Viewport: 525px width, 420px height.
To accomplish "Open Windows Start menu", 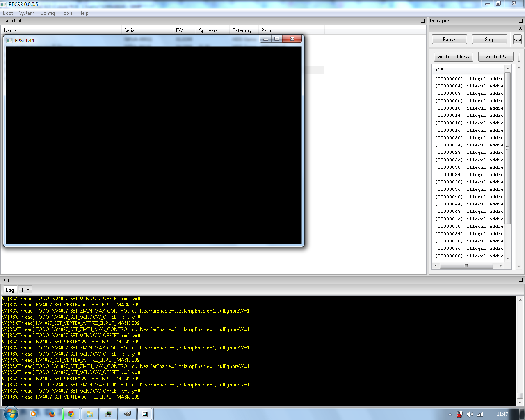I will [11, 413].
